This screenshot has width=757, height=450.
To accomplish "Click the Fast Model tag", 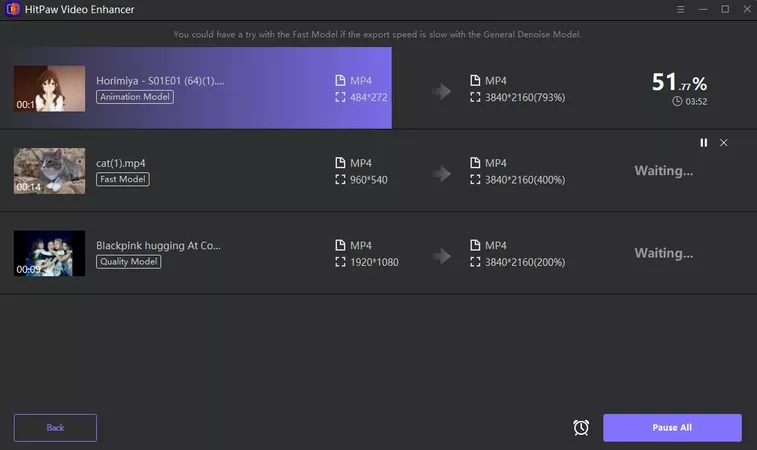I will tap(122, 179).
